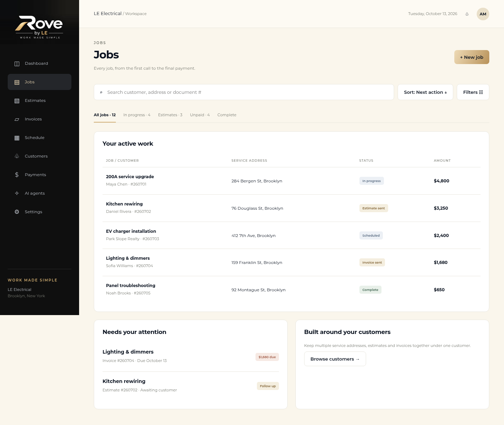The height and width of the screenshot is (425, 504).
Task: Focus the customer search input field
Action: click(244, 92)
